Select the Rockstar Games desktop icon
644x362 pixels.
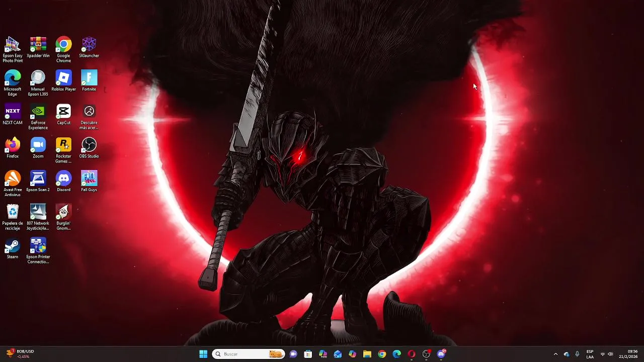(x=63, y=151)
